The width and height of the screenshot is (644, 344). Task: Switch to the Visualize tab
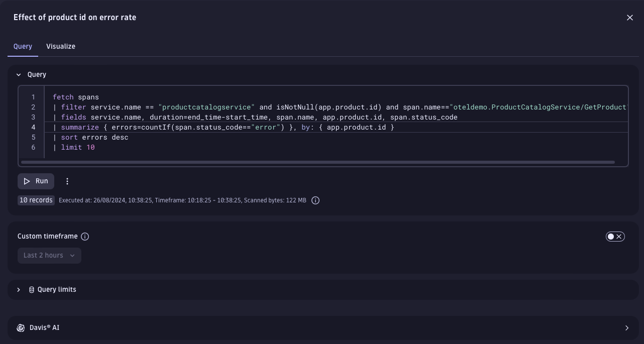[x=60, y=46]
